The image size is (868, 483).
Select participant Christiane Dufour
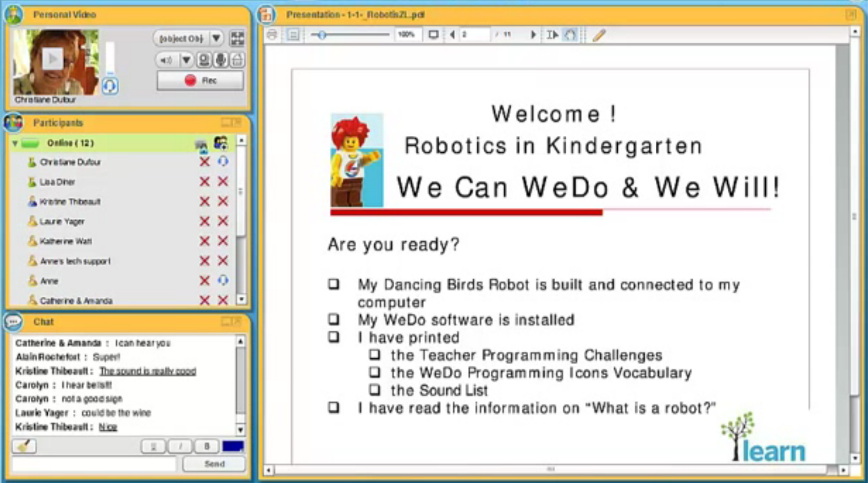coord(70,162)
